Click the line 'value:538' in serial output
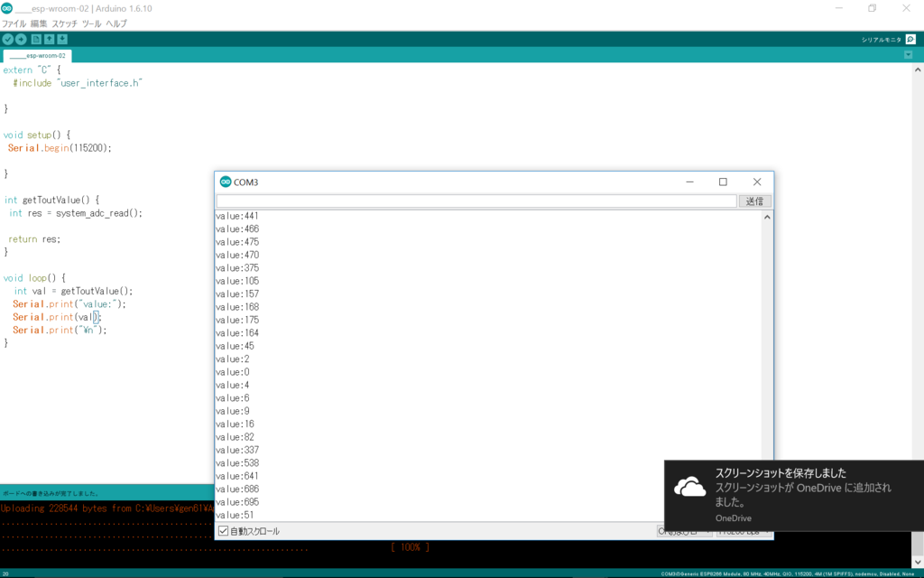The image size is (924, 578). (237, 463)
